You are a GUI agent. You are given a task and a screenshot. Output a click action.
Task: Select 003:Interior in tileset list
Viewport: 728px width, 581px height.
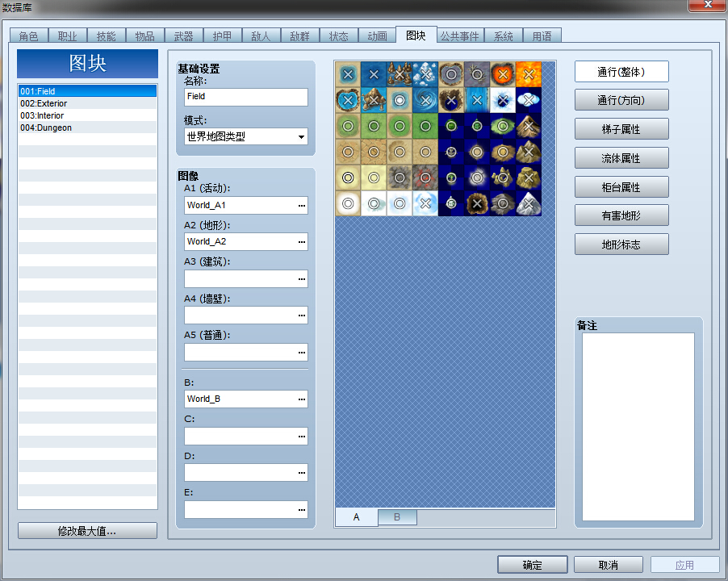click(87, 115)
